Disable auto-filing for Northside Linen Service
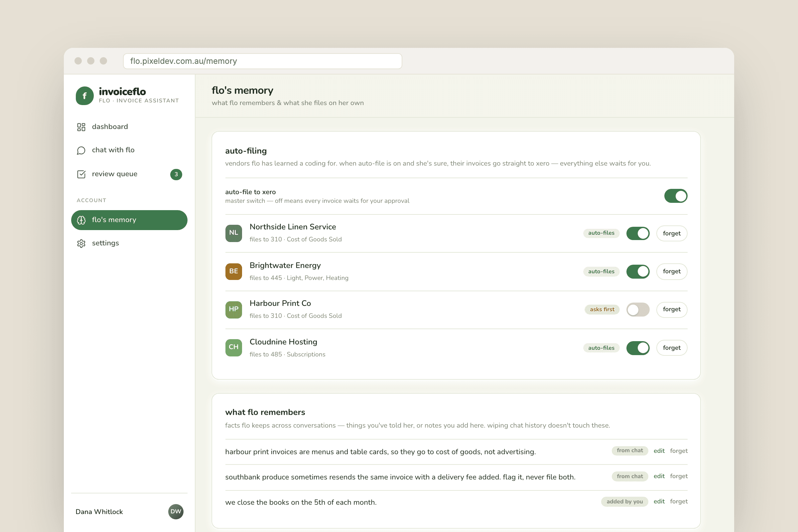 pos(637,233)
